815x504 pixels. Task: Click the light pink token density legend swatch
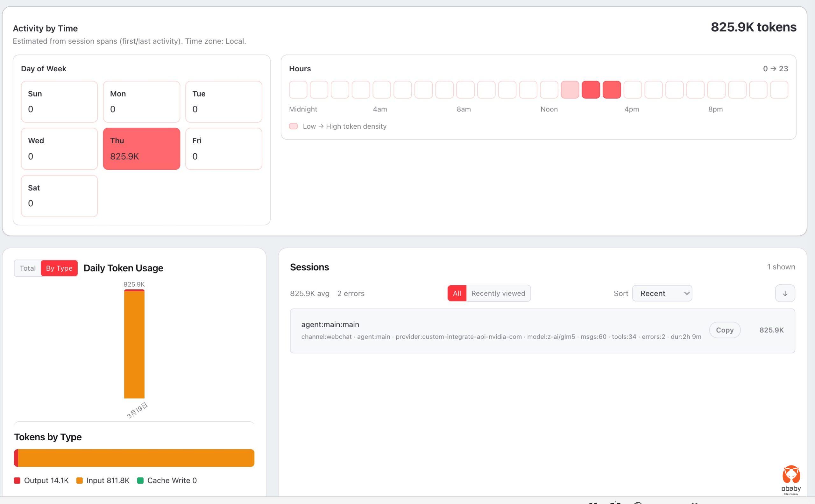coord(293,126)
